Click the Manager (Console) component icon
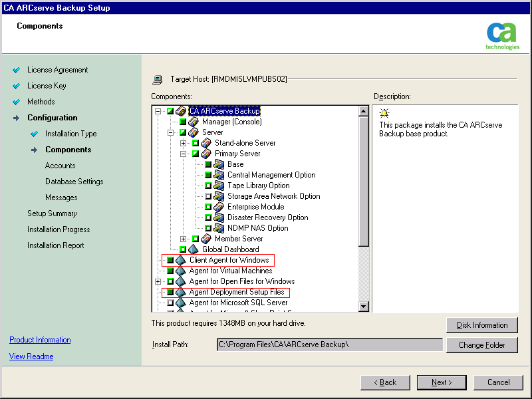This screenshot has height=399, width=532. click(194, 122)
